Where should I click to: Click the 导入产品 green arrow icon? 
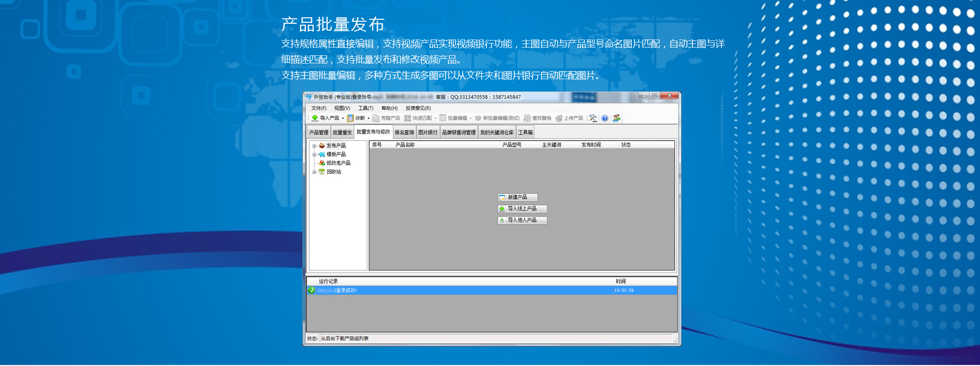pyautogui.click(x=315, y=118)
